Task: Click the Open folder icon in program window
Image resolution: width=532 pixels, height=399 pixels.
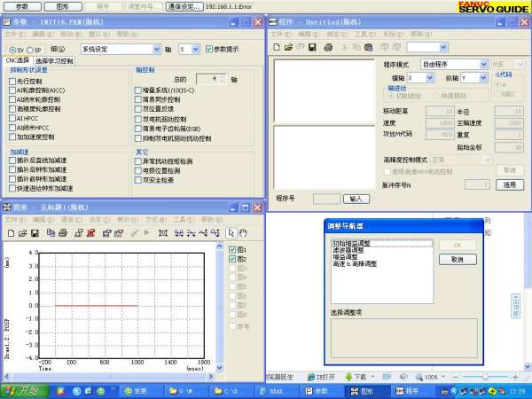Action: click(x=289, y=47)
